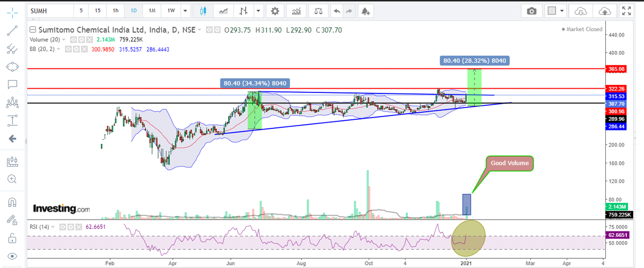Image resolution: width=644 pixels, height=268 pixels.
Task: Click the Market Closed status text
Action: 584,30
